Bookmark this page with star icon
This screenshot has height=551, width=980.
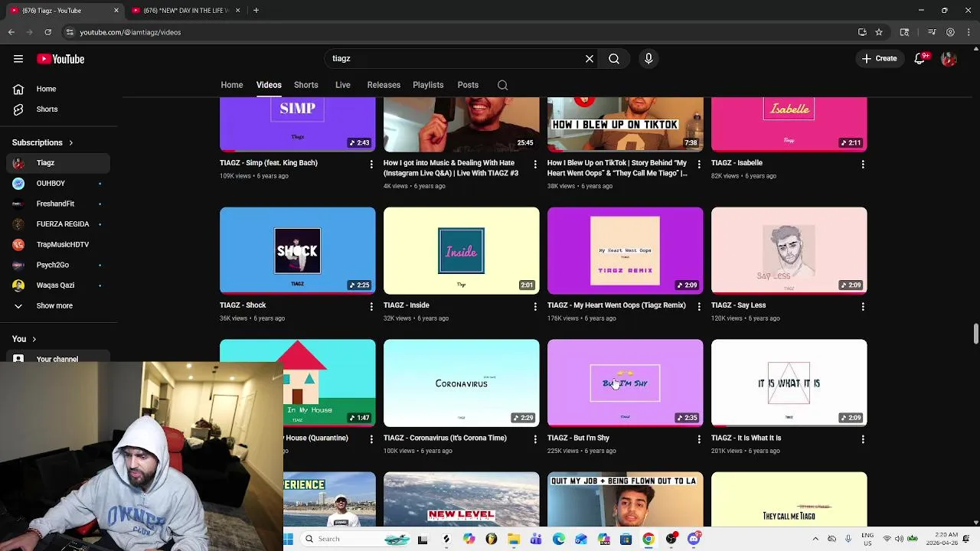pyautogui.click(x=879, y=32)
